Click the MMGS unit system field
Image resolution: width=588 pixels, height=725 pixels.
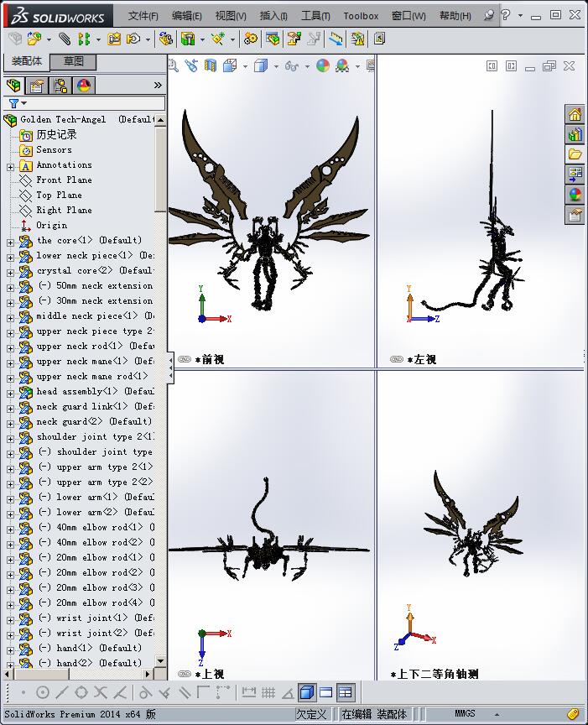coord(465,714)
